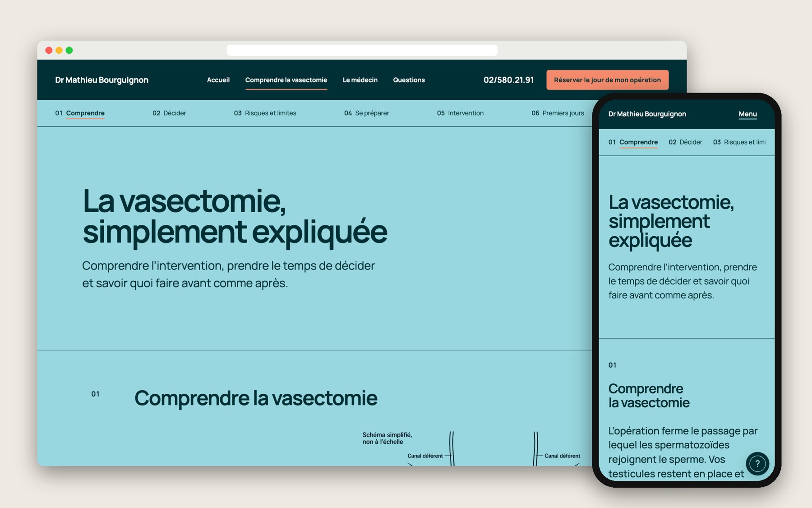Go to Accueil in the desktop navigation
Screen dimensions: 812x508
tap(218, 80)
